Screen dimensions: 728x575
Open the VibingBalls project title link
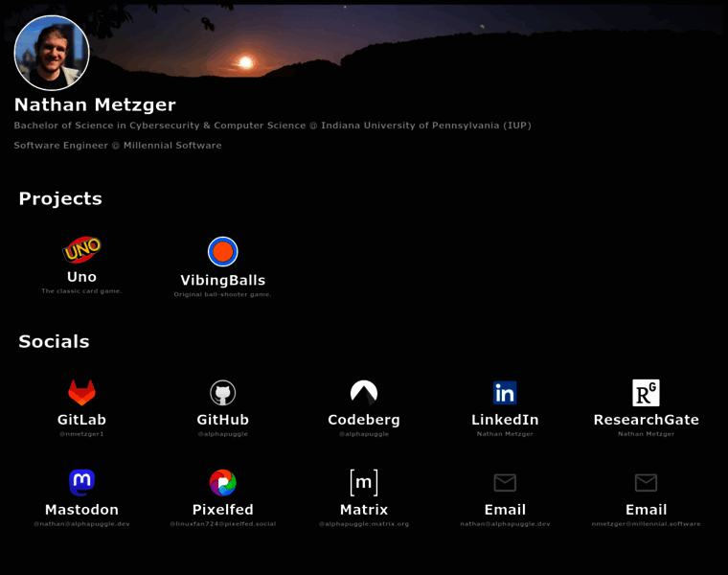coord(222,281)
